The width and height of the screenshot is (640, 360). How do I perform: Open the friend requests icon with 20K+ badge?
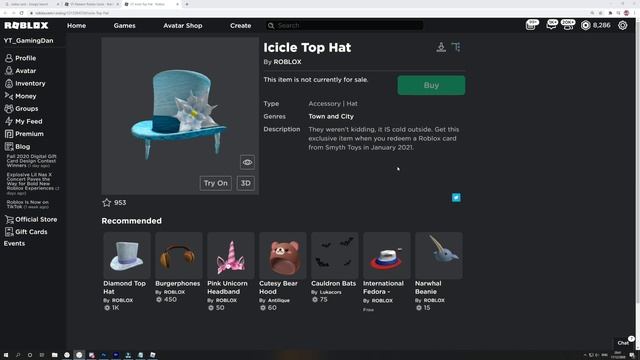(x=568, y=25)
